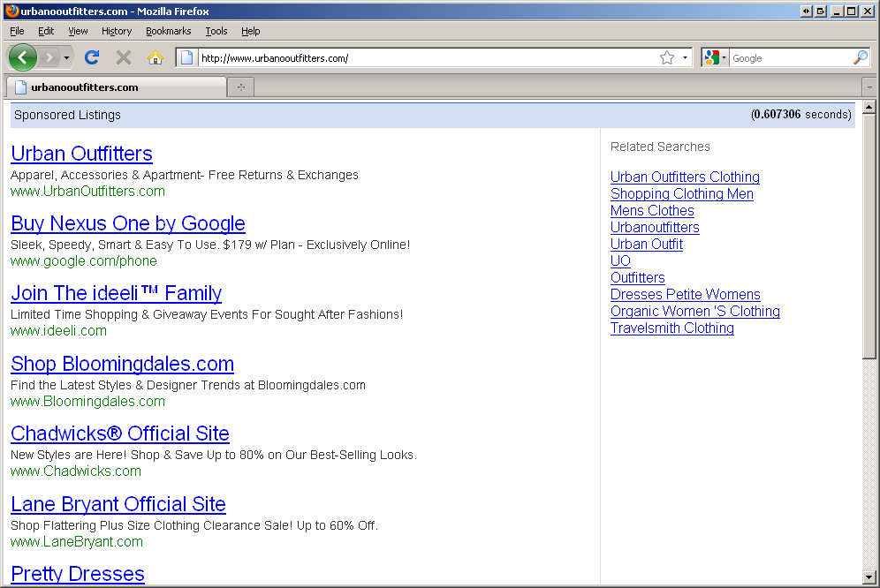
Task: Close the Firefox window
Action: pos(869,11)
